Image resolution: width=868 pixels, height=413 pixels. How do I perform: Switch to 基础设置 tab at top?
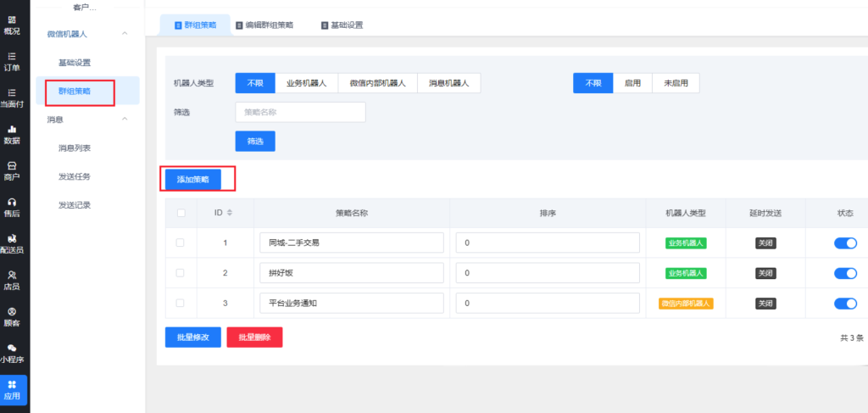342,25
